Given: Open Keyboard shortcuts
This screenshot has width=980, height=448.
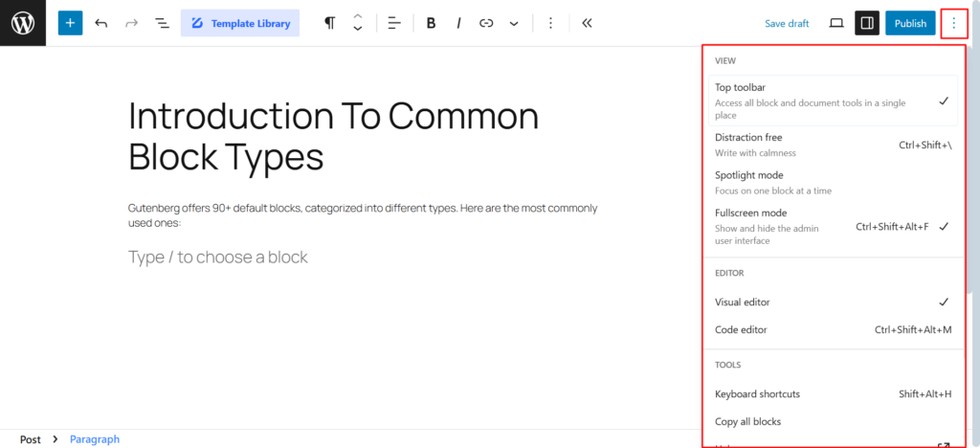Looking at the screenshot, I should click(x=834, y=393).
